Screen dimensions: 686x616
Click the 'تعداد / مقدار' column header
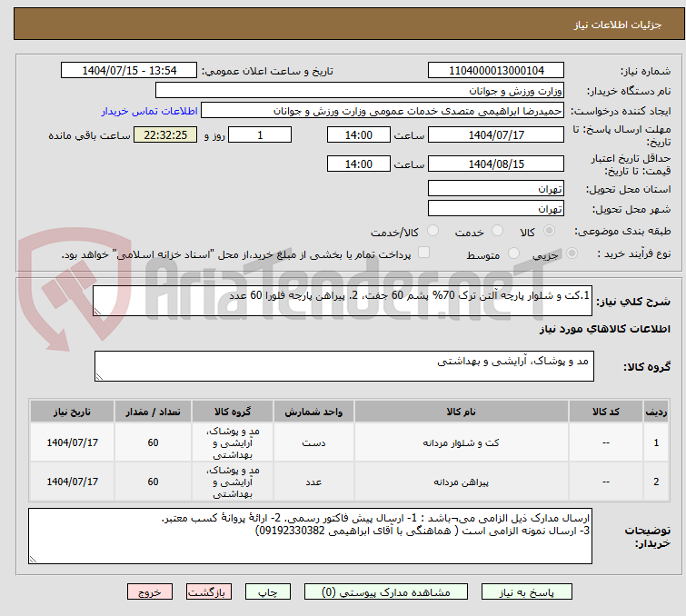153,412
